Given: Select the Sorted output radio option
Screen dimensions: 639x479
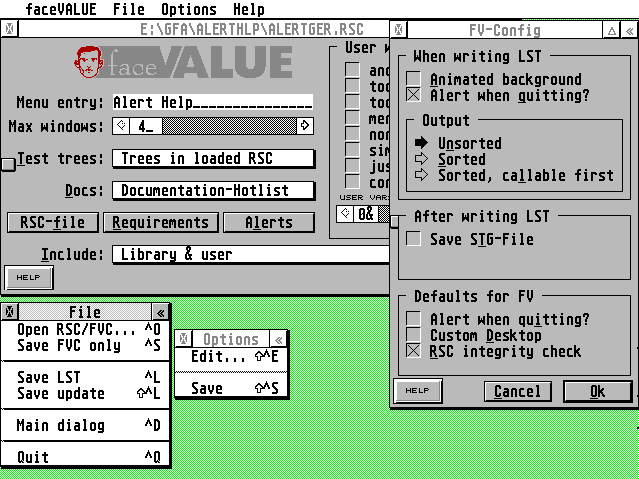Looking at the screenshot, I should coord(422,159).
